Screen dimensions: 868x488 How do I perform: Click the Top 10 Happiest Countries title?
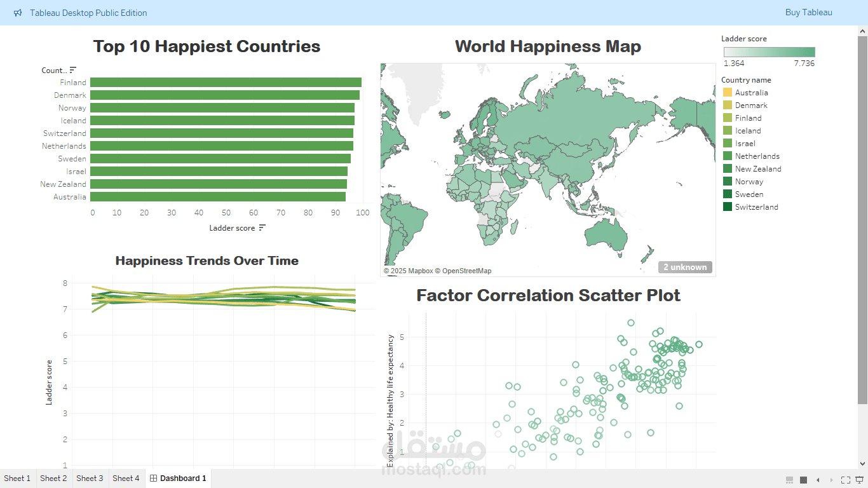point(207,46)
